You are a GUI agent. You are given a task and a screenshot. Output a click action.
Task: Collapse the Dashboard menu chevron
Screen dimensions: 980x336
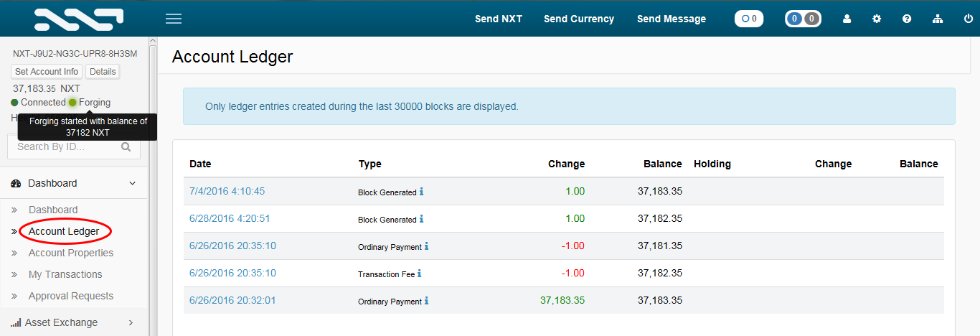(x=132, y=184)
